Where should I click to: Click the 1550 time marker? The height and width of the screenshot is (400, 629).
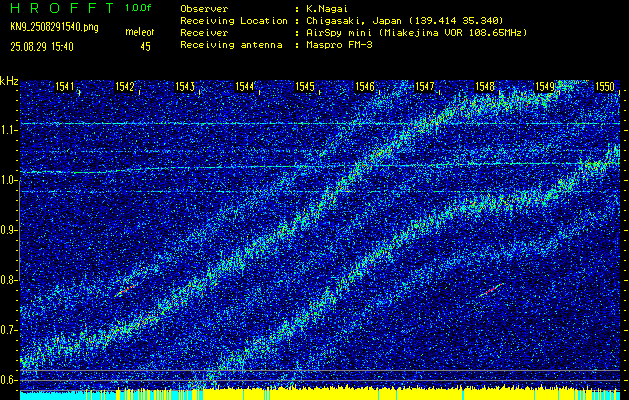pyautogui.click(x=605, y=86)
